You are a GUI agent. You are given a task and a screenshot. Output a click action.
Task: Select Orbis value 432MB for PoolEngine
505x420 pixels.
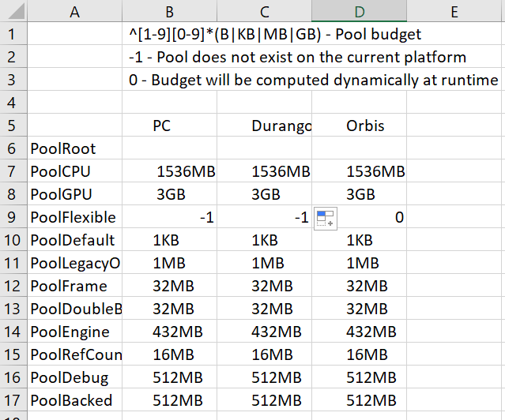pos(359,331)
